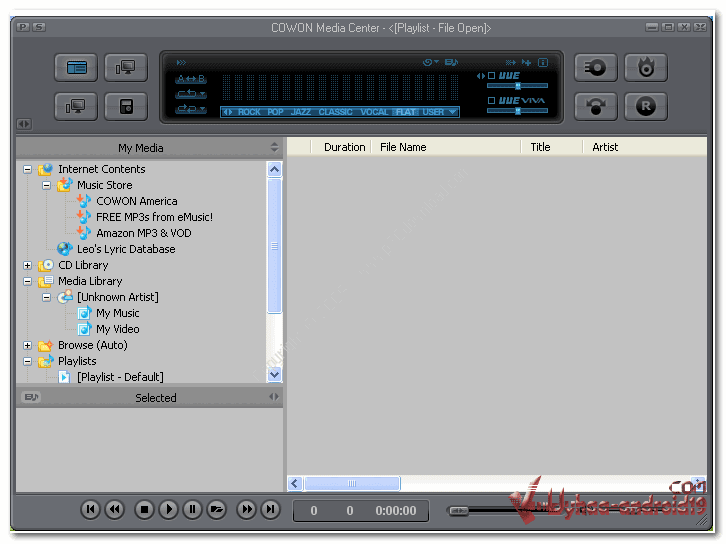
Task: Collapse the Media Library tree node
Action: 27,281
